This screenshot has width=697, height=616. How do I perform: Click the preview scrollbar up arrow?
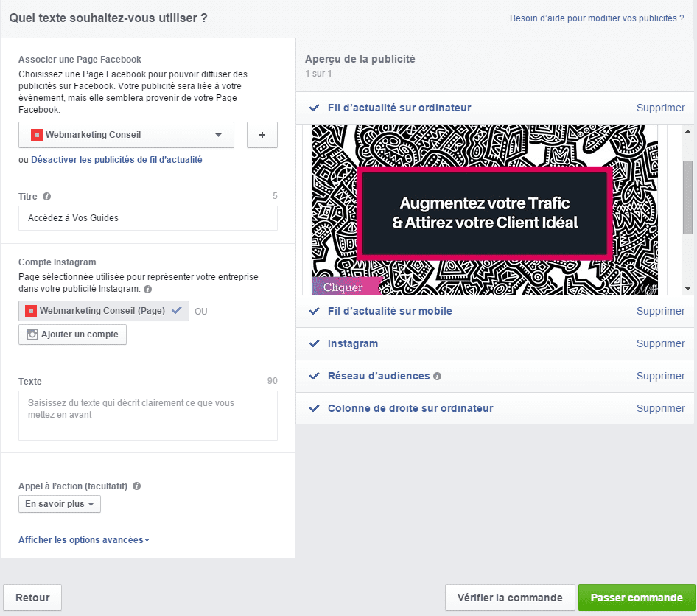(x=687, y=131)
